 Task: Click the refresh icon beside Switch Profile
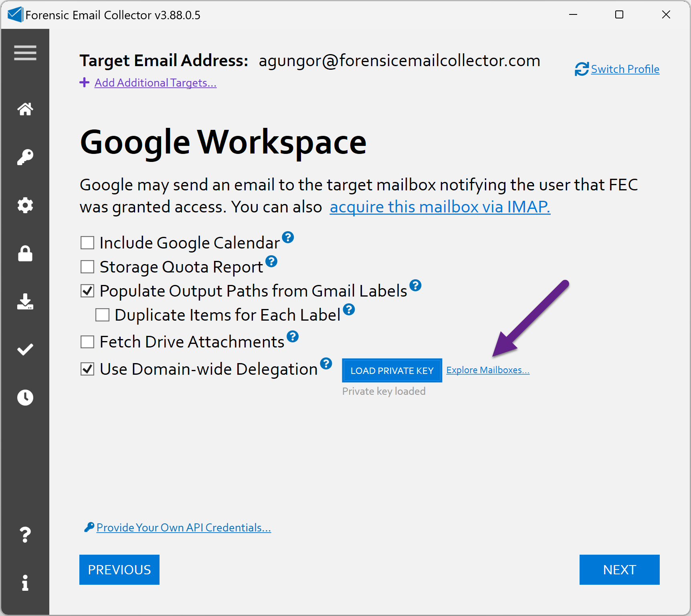click(582, 69)
